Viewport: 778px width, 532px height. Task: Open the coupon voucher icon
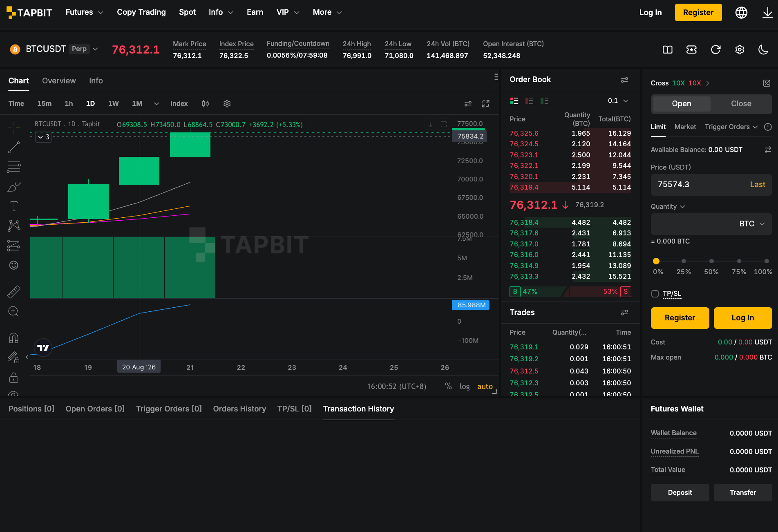pyautogui.click(x=691, y=50)
